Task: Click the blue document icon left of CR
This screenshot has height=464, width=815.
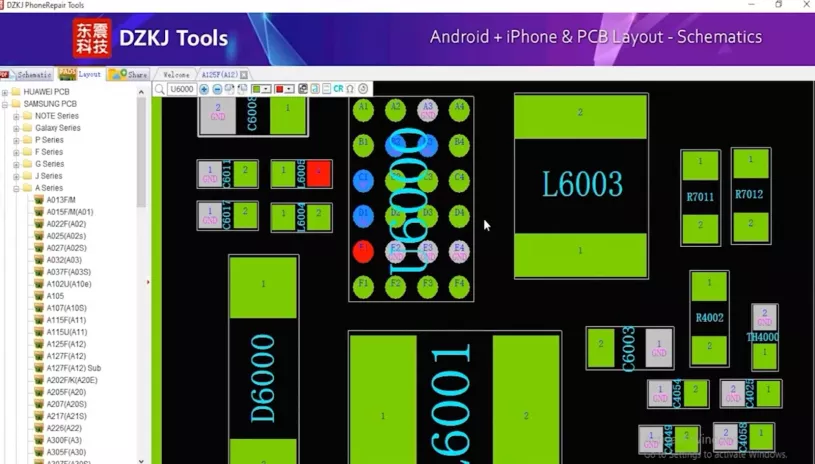Action: [315, 89]
